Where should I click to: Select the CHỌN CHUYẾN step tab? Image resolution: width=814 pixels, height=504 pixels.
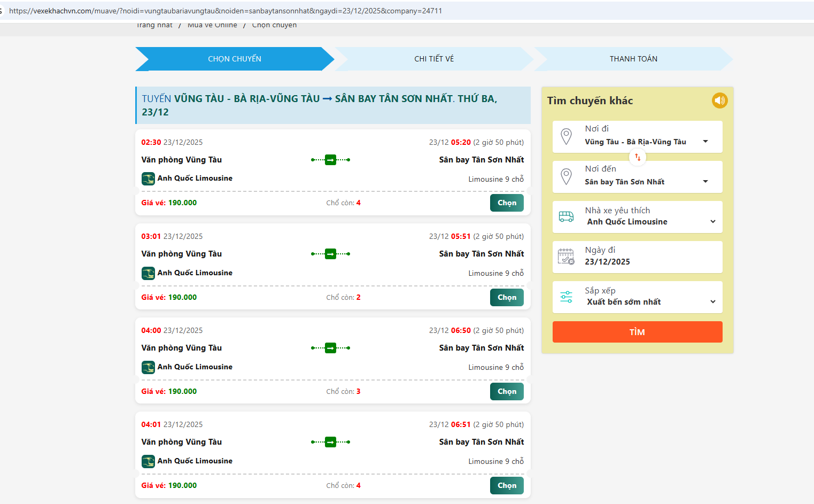[x=234, y=59]
